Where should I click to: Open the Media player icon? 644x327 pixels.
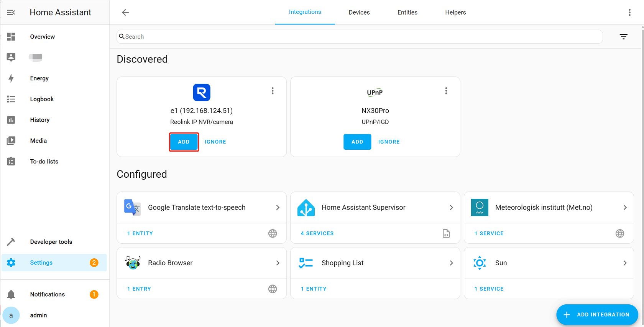point(11,140)
